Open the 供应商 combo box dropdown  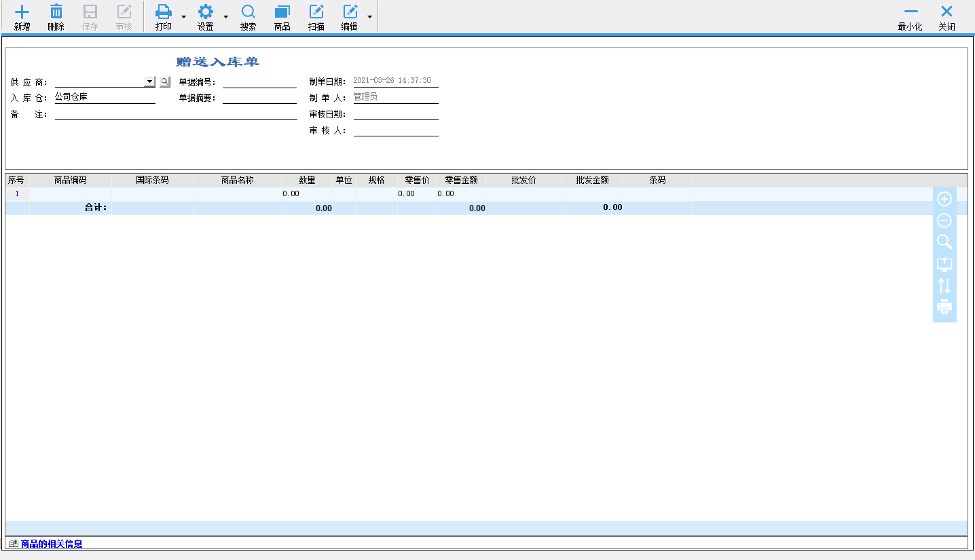(x=150, y=81)
